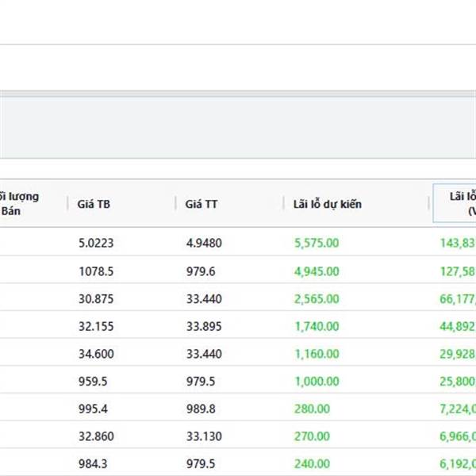Click the expected profit value 1,000.00
The height and width of the screenshot is (476, 476).
tap(317, 382)
